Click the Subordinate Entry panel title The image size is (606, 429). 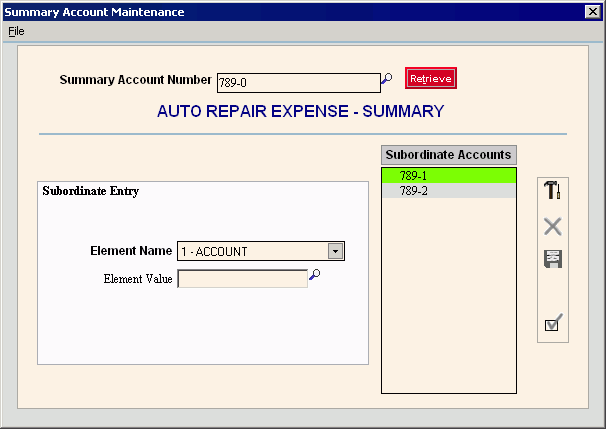(91, 191)
